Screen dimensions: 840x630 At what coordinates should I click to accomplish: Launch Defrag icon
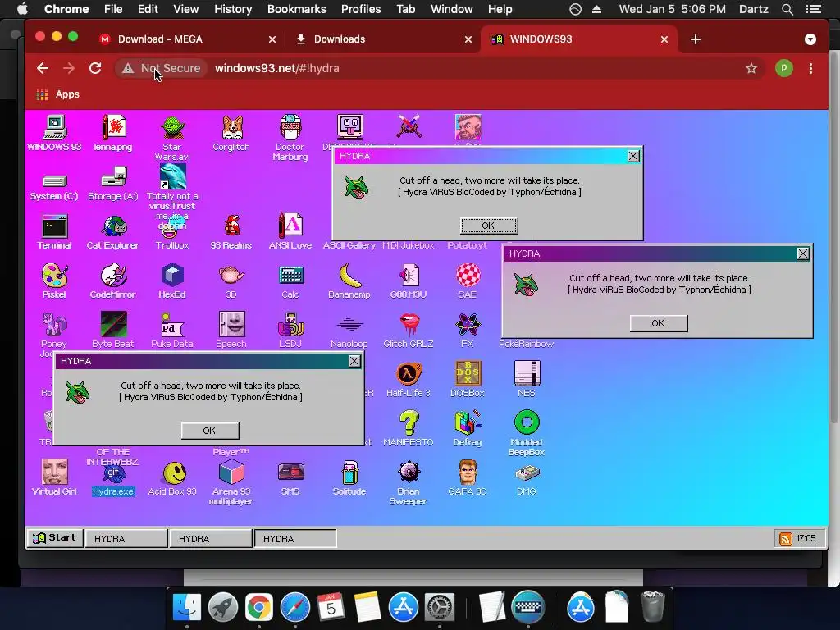tap(467, 428)
